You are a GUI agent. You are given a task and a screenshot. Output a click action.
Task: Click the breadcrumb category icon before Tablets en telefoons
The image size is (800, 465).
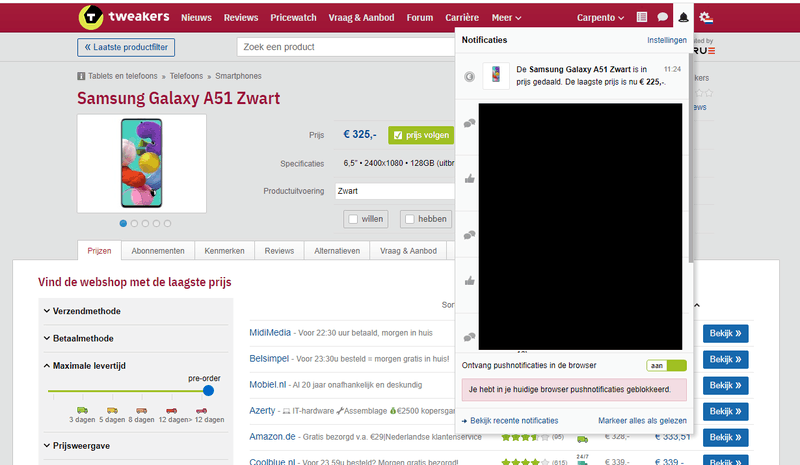[x=81, y=76]
